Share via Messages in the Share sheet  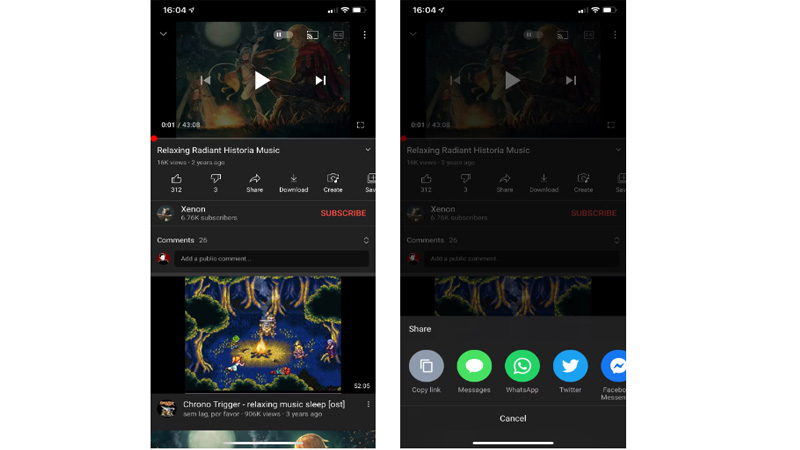[x=474, y=371]
